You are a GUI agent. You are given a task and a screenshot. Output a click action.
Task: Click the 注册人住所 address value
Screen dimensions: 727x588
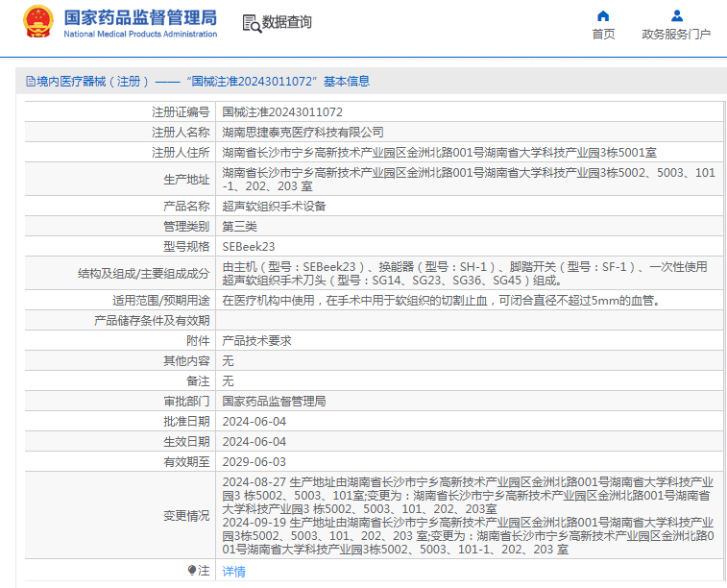439,153
